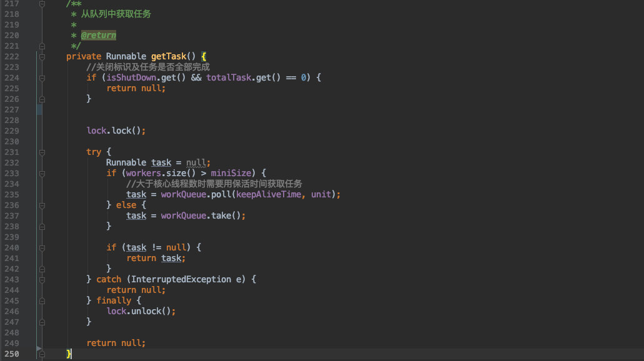Click line number 235 in gutter
This screenshot has width=644, height=361.
[x=11, y=195]
